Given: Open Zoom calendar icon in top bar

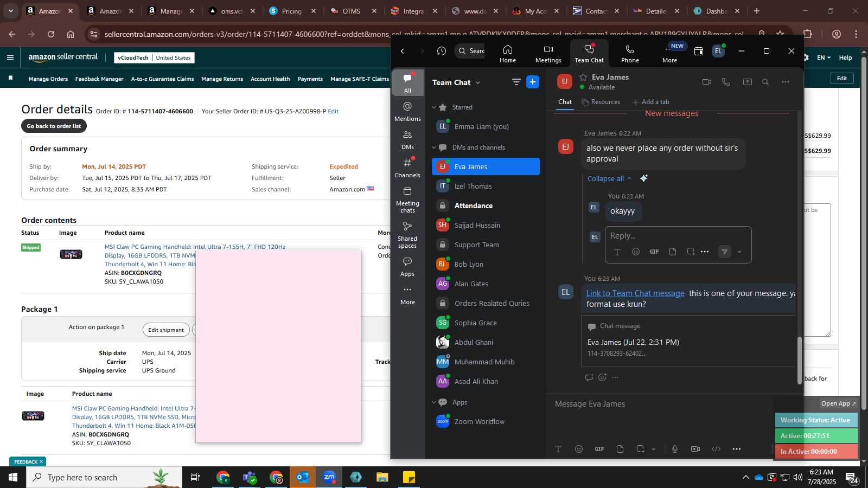Looking at the screenshot, I should 699,51.
